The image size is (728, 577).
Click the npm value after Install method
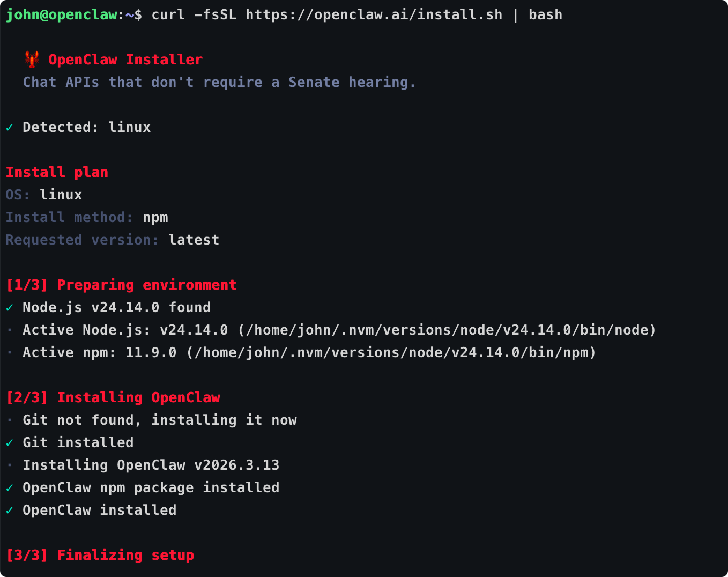[x=155, y=217]
